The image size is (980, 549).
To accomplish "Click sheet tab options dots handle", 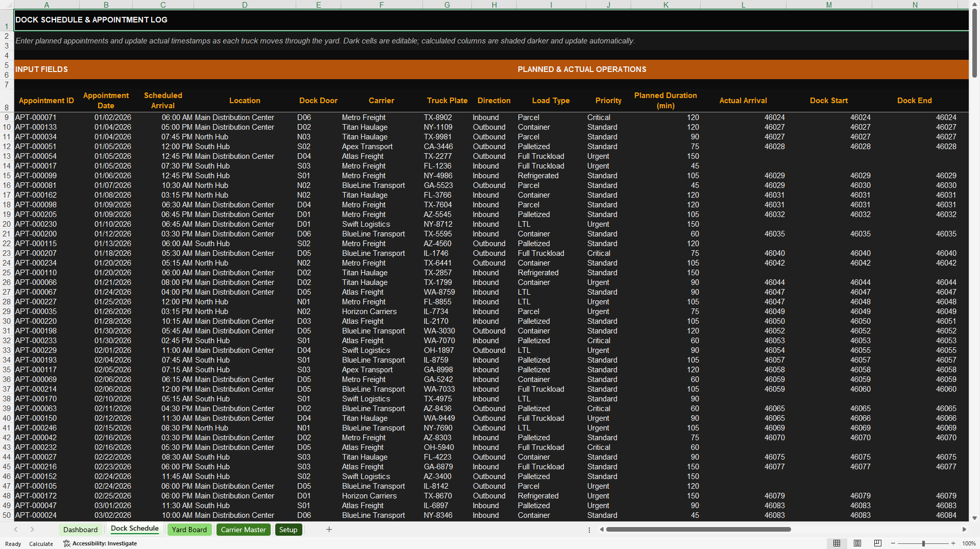I will click(x=589, y=530).
